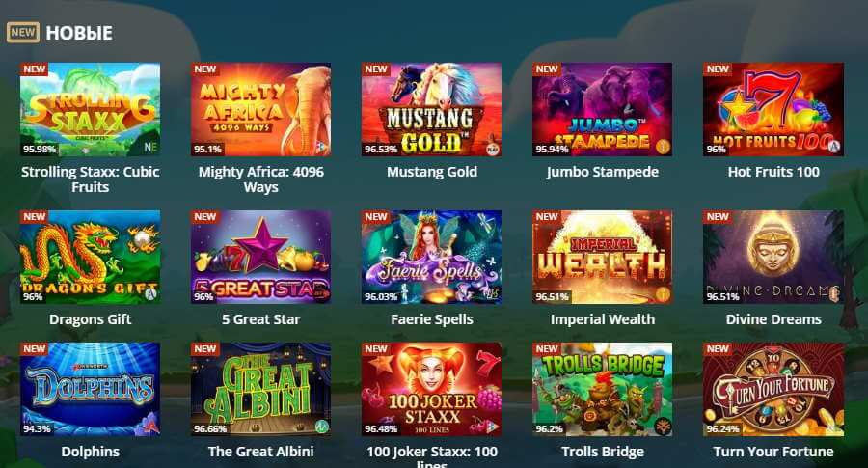
Task: Click the Trolls Bridge title link
Action: click(x=602, y=452)
